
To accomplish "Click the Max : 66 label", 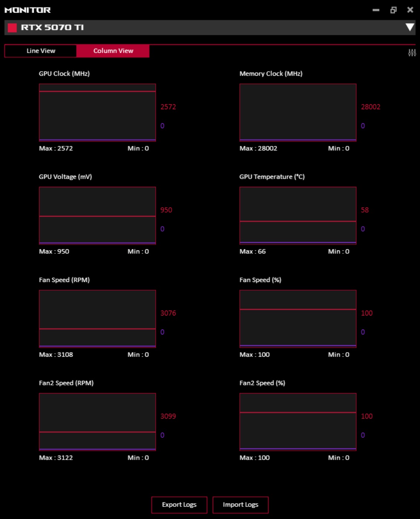I will 253,252.
